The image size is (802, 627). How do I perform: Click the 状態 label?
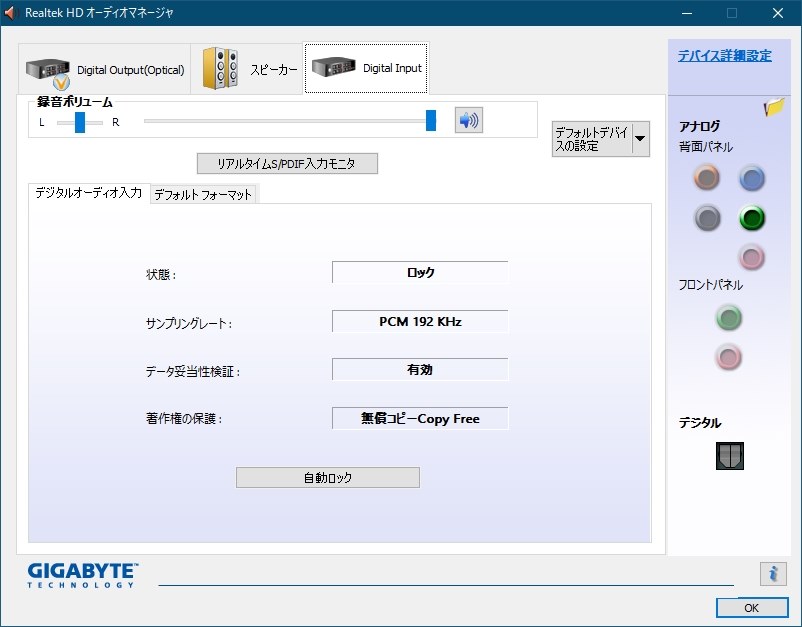click(161, 275)
